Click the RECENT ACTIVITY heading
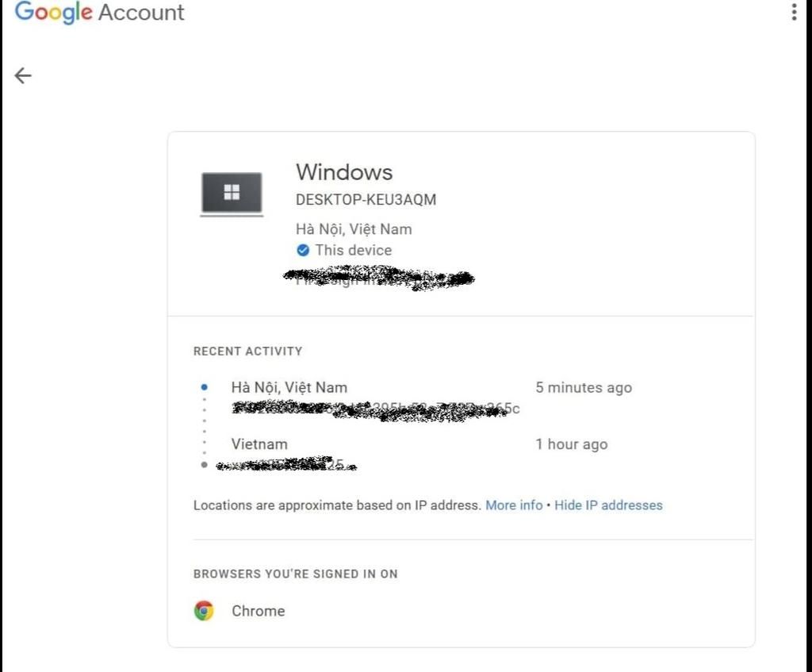 point(248,351)
